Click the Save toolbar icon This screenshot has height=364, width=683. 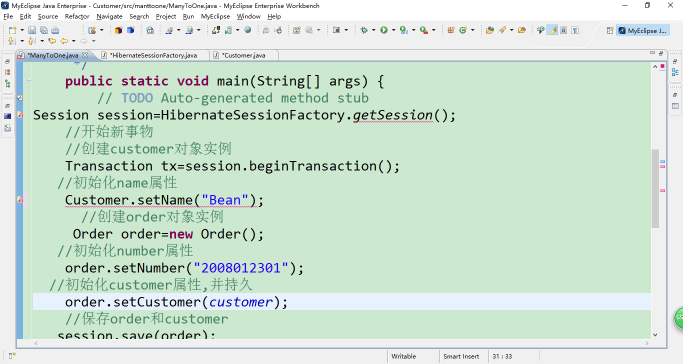[x=32, y=30]
